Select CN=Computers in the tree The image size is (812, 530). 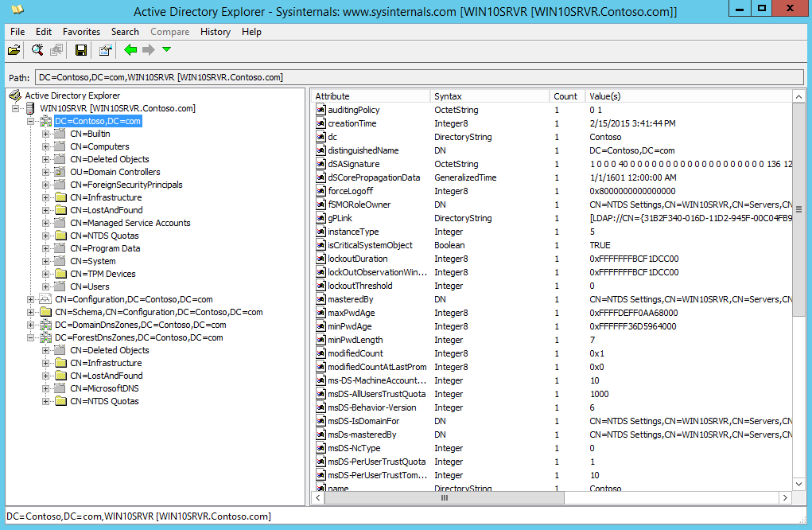pos(99,146)
